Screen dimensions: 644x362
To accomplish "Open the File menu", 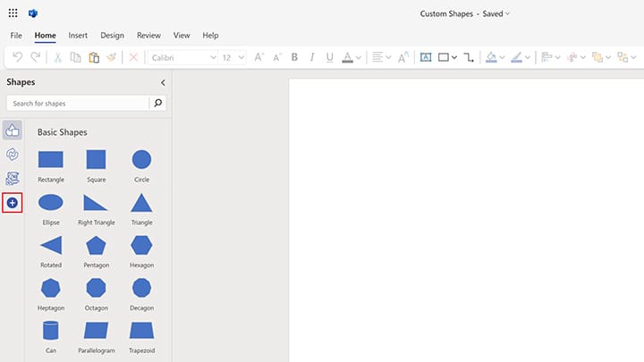I will pos(16,35).
